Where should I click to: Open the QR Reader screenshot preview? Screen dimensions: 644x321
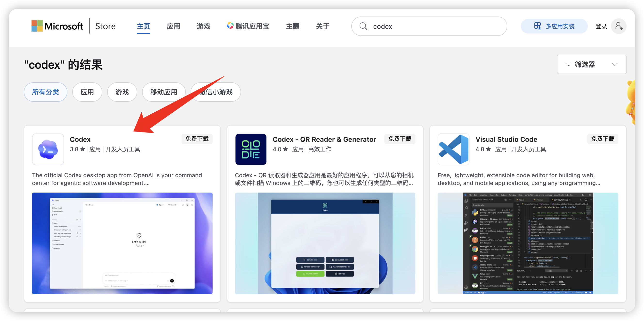click(325, 243)
